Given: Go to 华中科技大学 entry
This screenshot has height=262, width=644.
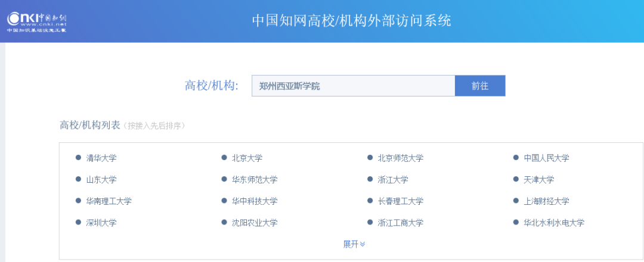Looking at the screenshot, I should tap(255, 201).
